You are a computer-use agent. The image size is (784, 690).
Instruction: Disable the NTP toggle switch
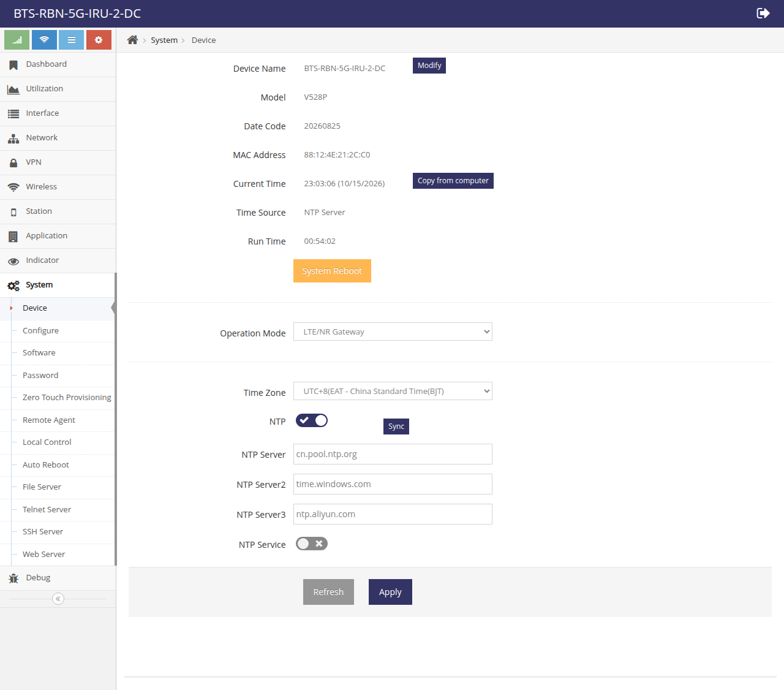click(x=312, y=420)
